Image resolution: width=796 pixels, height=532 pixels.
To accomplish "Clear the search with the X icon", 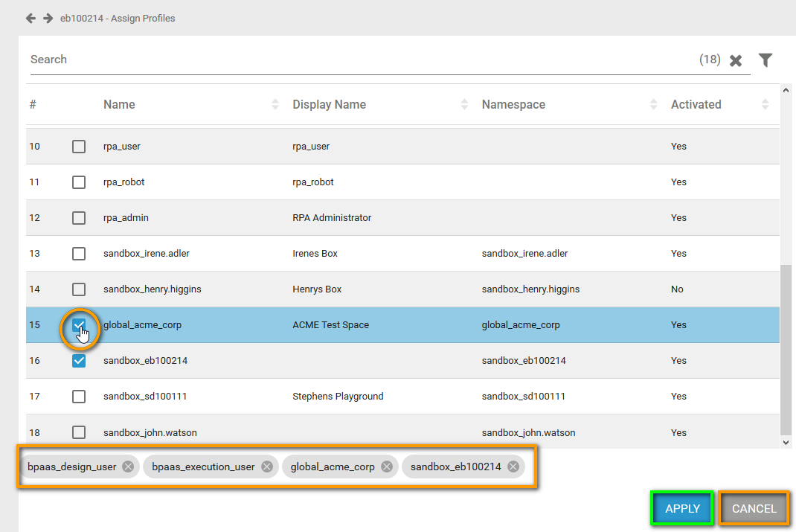I will click(x=736, y=60).
